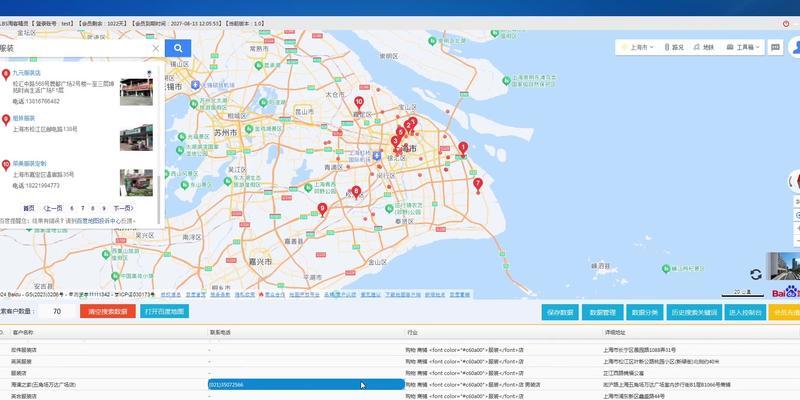Viewport: 800px width, 400px height.
Task: Select the highlighted phone cell (021)35072566
Action: click(306, 384)
